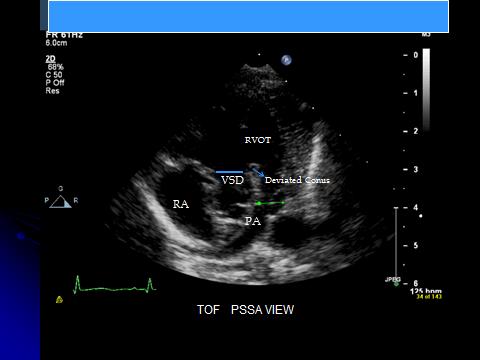
Task: Click the green ECG trace
Action: [x=114, y=285]
